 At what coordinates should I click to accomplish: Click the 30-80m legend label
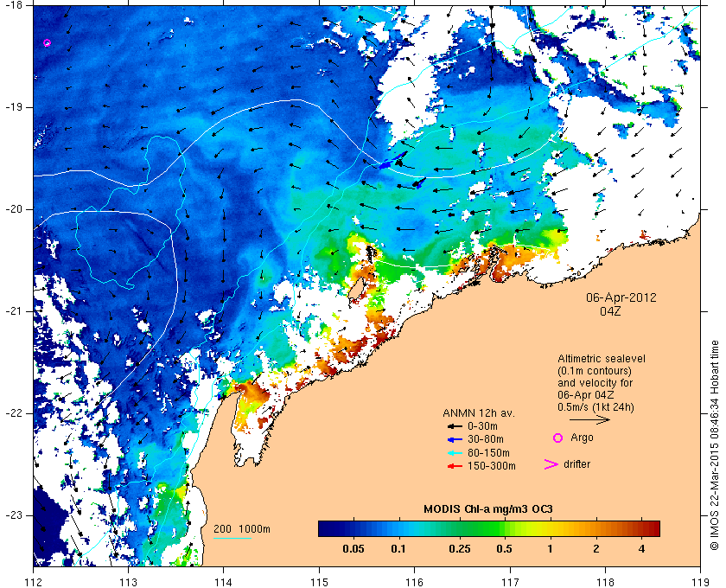point(486,439)
